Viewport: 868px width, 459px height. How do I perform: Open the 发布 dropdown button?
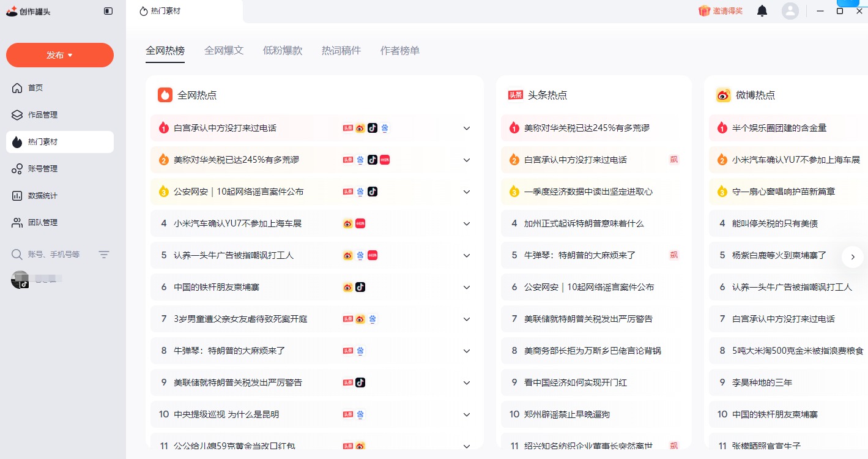pos(60,55)
